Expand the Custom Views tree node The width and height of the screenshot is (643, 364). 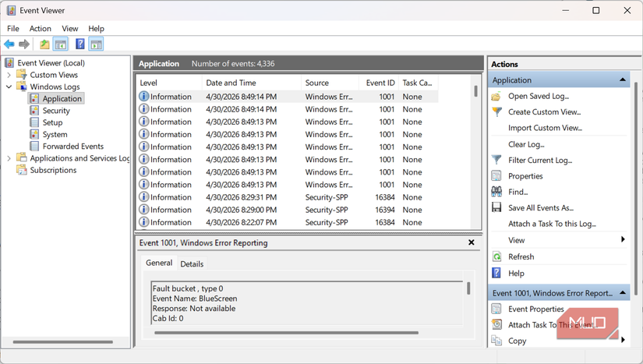tap(9, 75)
